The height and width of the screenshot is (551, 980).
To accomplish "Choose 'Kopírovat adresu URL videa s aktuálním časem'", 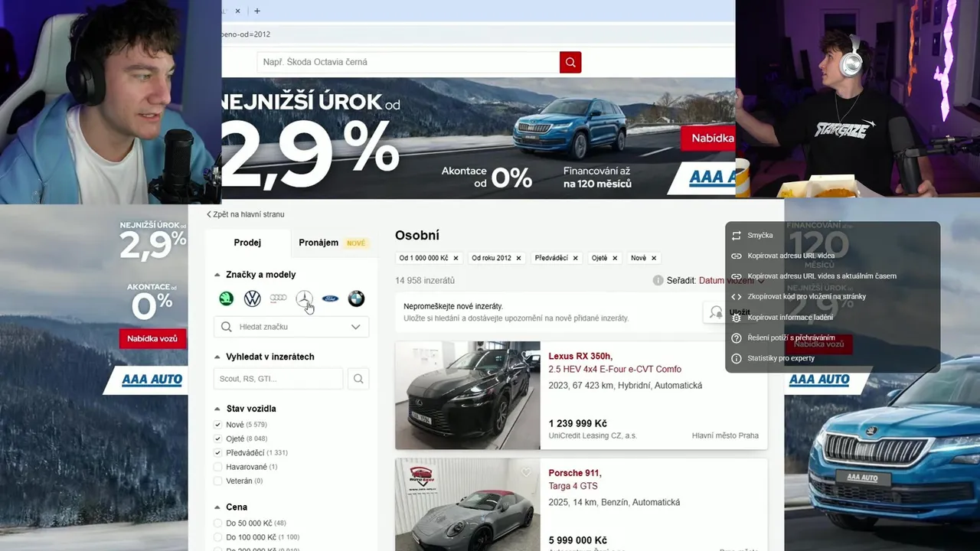I will pyautogui.click(x=833, y=276).
